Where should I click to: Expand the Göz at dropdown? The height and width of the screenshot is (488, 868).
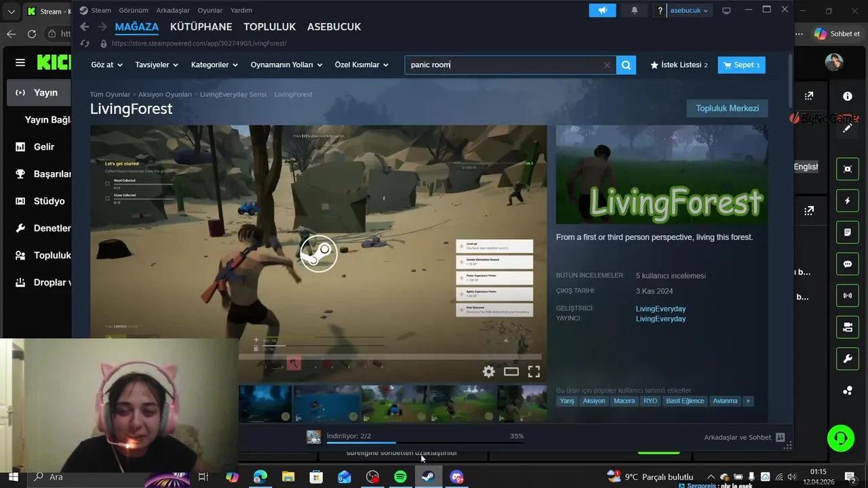[106, 65]
